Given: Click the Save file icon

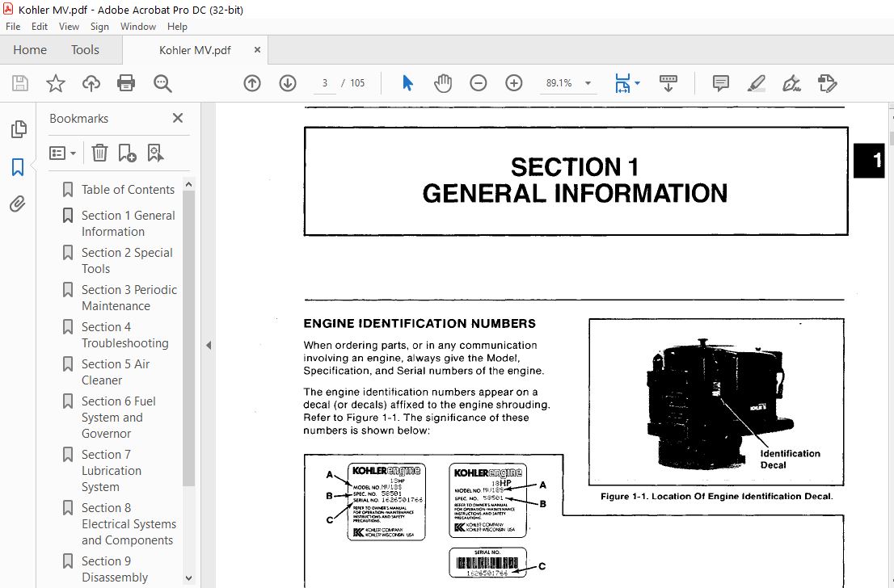Looking at the screenshot, I should [20, 83].
